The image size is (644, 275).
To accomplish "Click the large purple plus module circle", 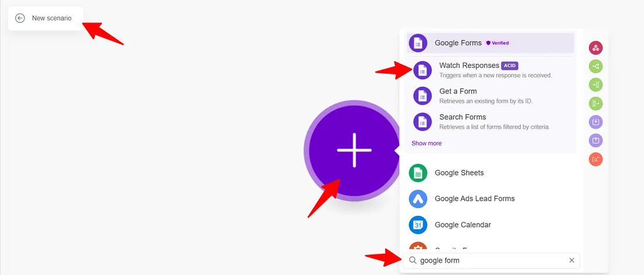I will pyautogui.click(x=354, y=150).
